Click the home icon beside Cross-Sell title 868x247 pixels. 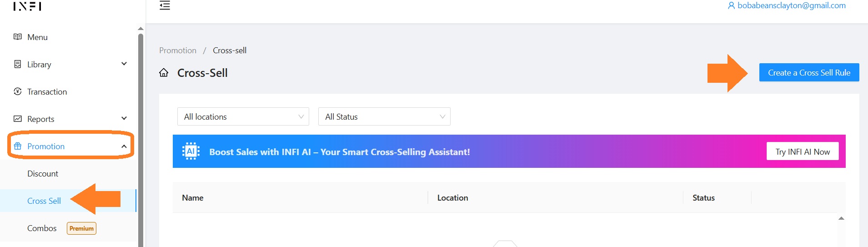[x=164, y=73]
